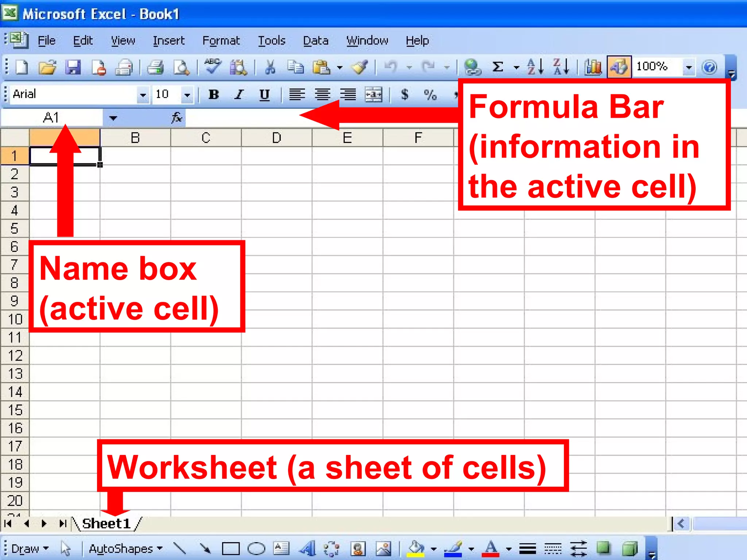Toggle Center alignment
The height and width of the screenshot is (560, 747).
(323, 95)
